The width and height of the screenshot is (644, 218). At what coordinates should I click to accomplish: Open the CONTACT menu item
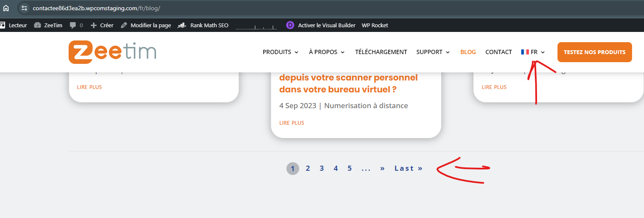(x=499, y=52)
